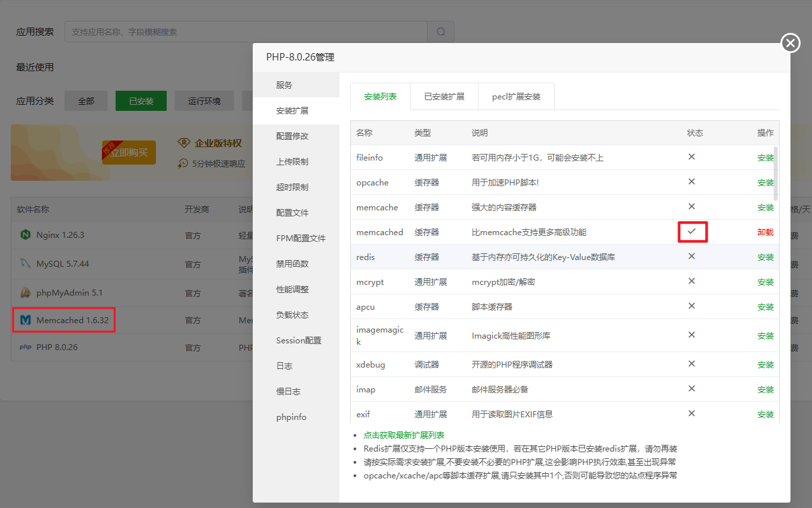Click the Nginx logo icon
812x508 pixels.
(x=26, y=235)
